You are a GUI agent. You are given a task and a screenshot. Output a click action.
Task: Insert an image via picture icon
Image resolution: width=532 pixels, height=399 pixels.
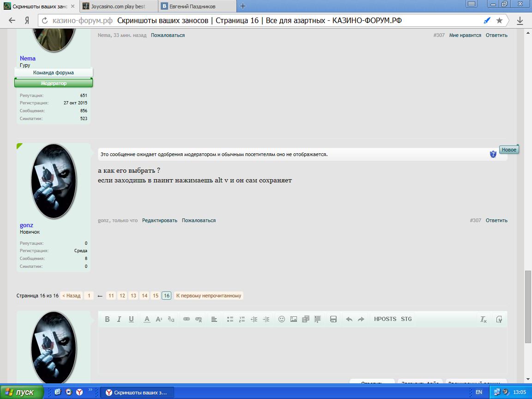(294, 319)
